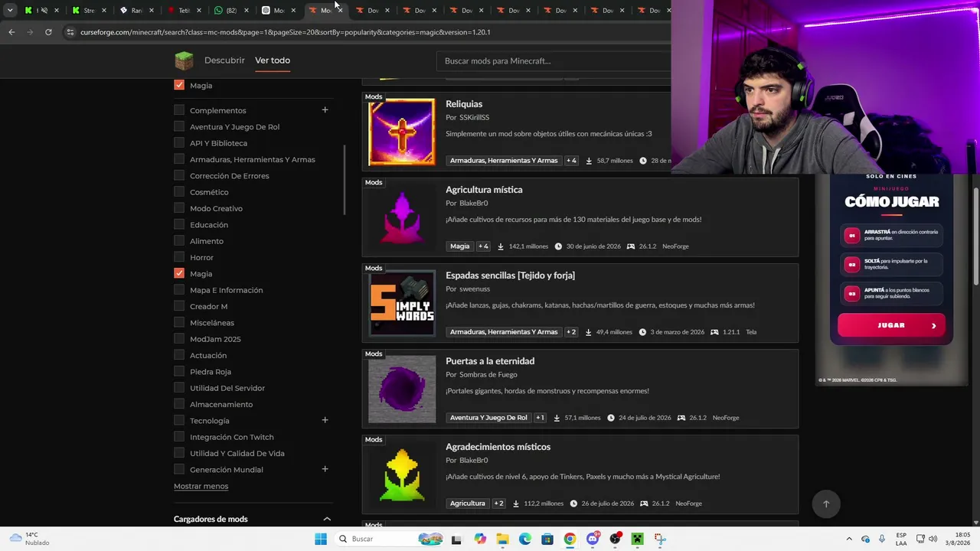Screen dimensions: 980x551
Task: Open the Espadas sencillas Simply Swords thumbnail
Action: click(x=402, y=304)
